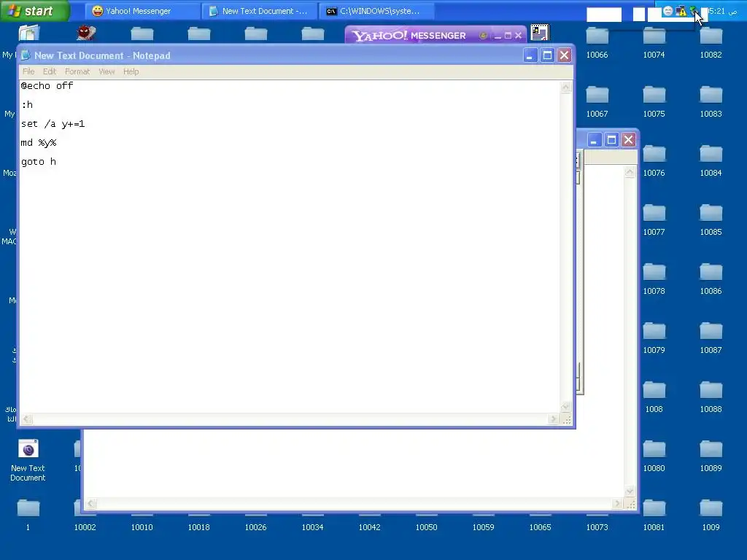Select folder 10079 on the desktop
This screenshot has height=560, width=747.
tap(654, 338)
